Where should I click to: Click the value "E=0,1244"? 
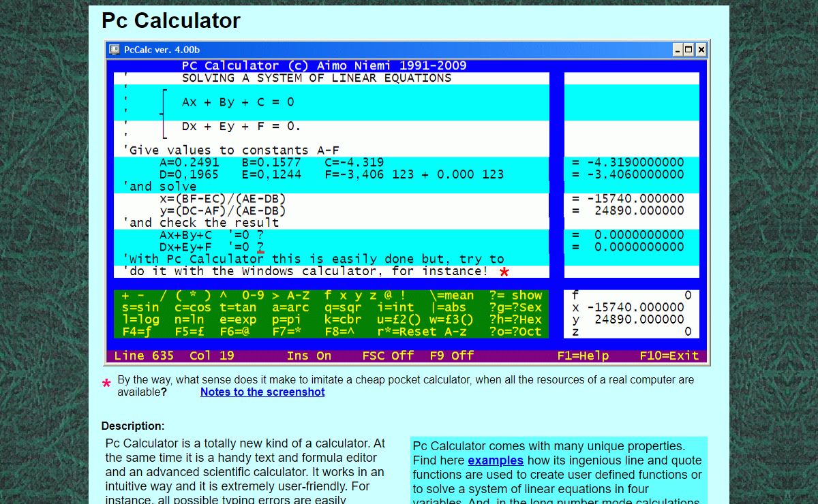tap(271, 175)
